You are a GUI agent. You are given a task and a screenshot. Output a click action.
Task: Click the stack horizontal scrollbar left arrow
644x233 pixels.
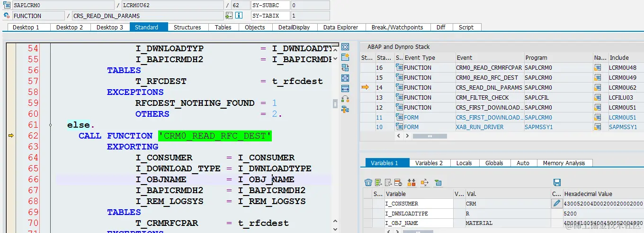400,136
